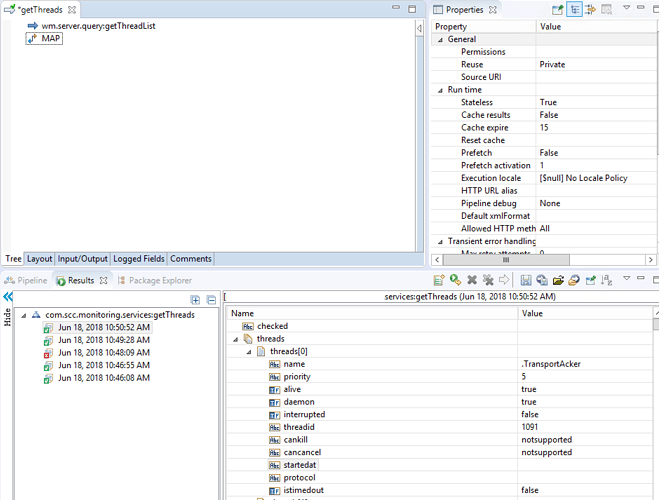Open the Logged Fields tab
This screenshot has height=500, width=659.
139,259
